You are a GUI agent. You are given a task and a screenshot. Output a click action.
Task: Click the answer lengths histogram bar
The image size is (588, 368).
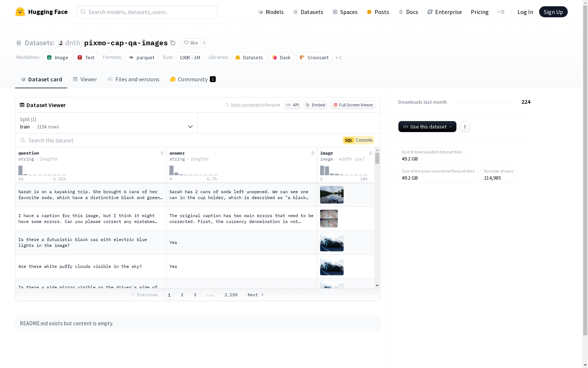click(172, 170)
